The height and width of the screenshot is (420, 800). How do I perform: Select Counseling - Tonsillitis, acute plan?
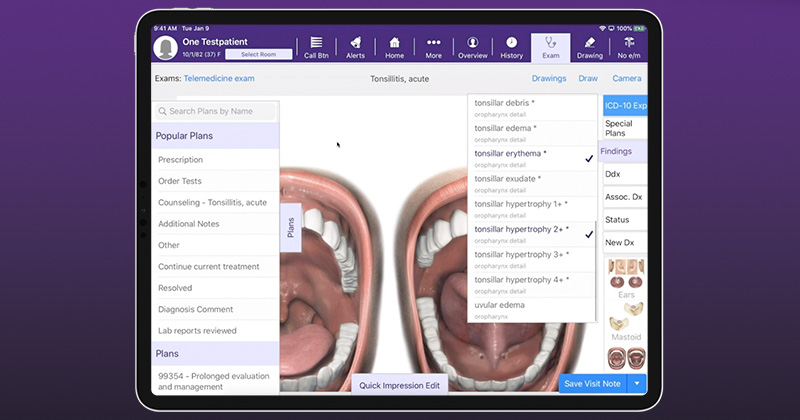pyautogui.click(x=215, y=203)
